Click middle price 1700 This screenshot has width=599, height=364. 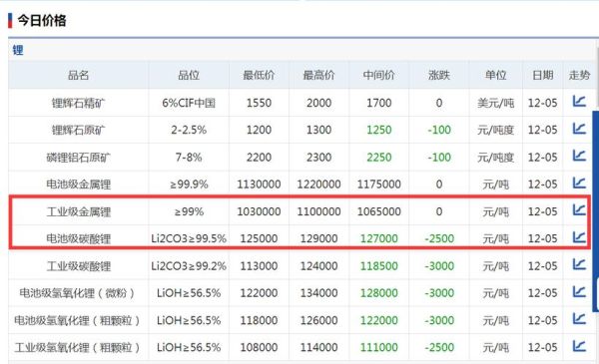point(379,103)
